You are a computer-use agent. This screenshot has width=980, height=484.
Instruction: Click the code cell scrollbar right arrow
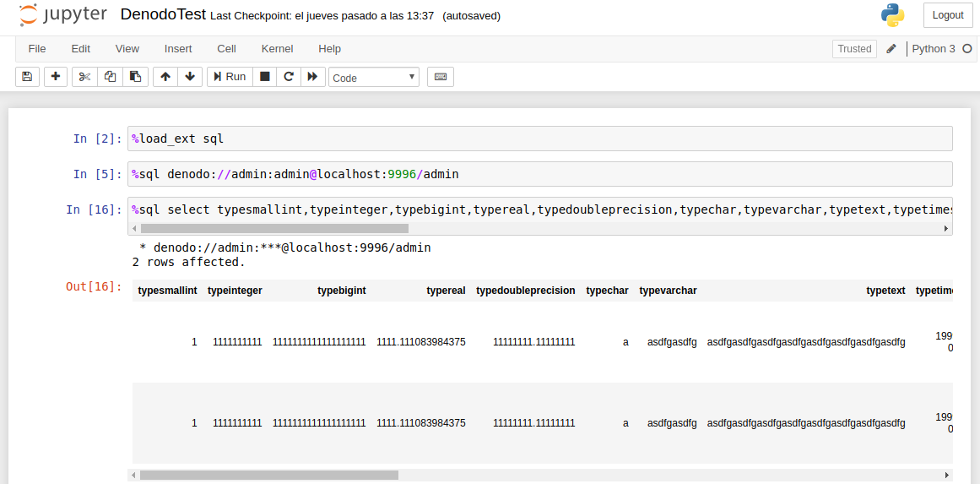pos(946,229)
